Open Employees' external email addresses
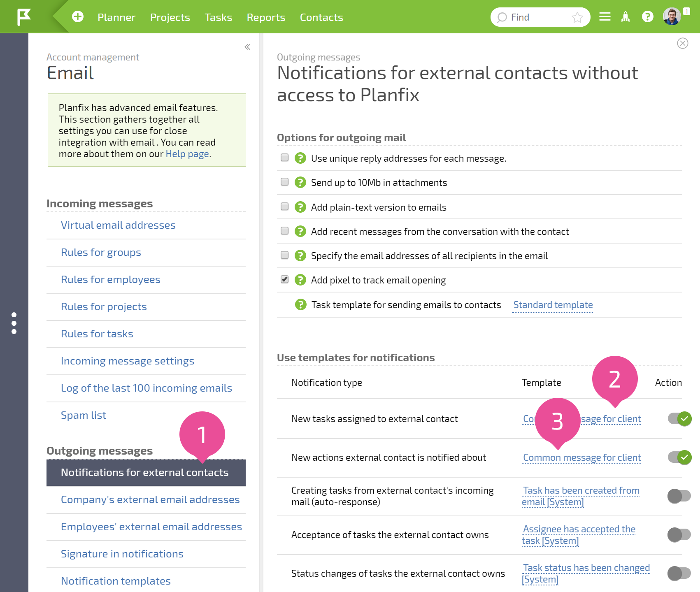 tap(151, 527)
